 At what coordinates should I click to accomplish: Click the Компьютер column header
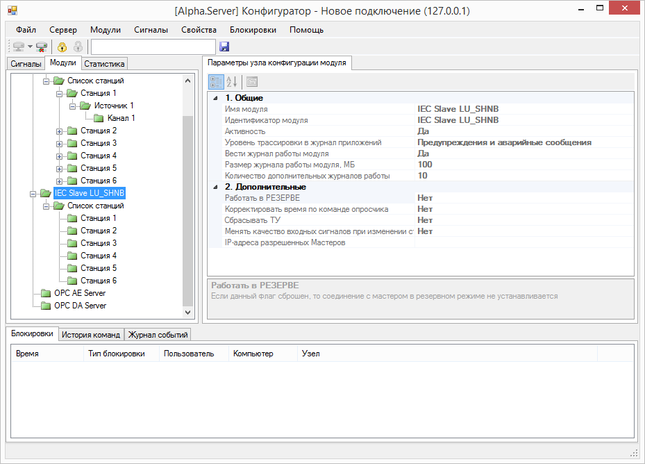(263, 354)
